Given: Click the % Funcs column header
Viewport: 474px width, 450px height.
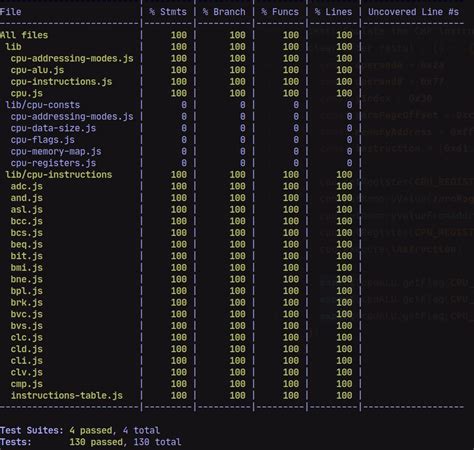Looking at the screenshot, I should click(280, 12).
